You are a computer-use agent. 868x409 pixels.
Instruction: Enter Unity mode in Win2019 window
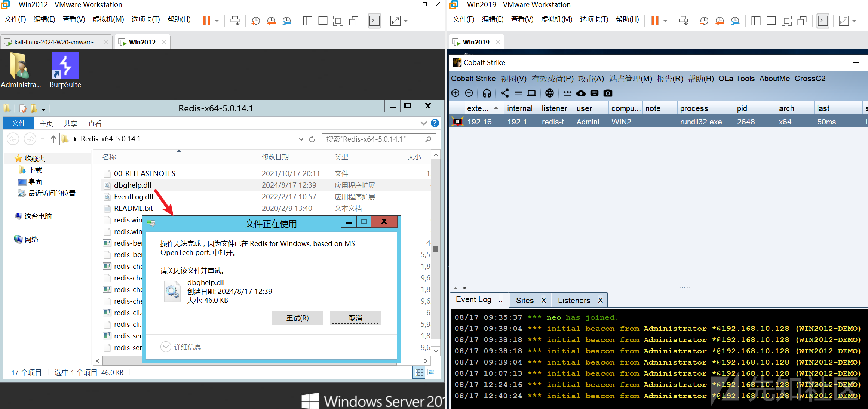pyautogui.click(x=802, y=21)
